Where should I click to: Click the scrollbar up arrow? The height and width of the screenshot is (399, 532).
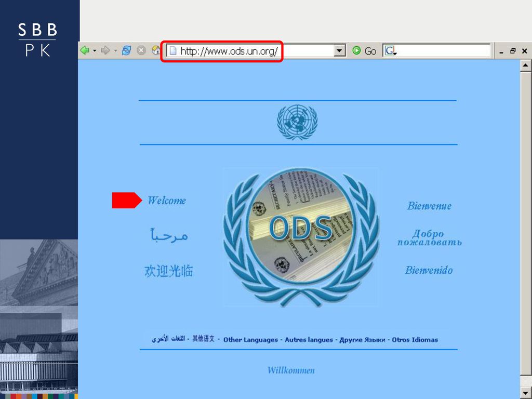525,65
